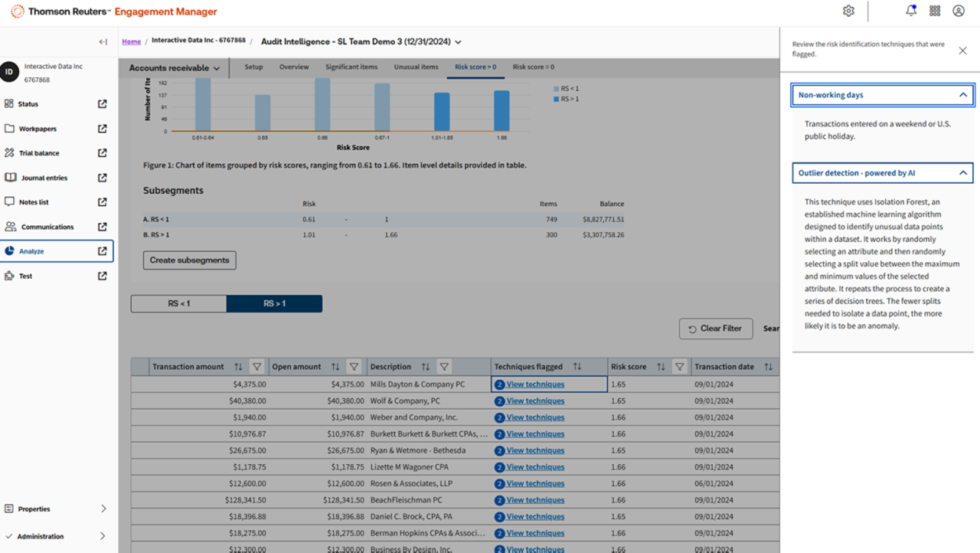Image resolution: width=980 pixels, height=553 pixels.
Task: Click the Create subsegments button
Action: pos(189,260)
